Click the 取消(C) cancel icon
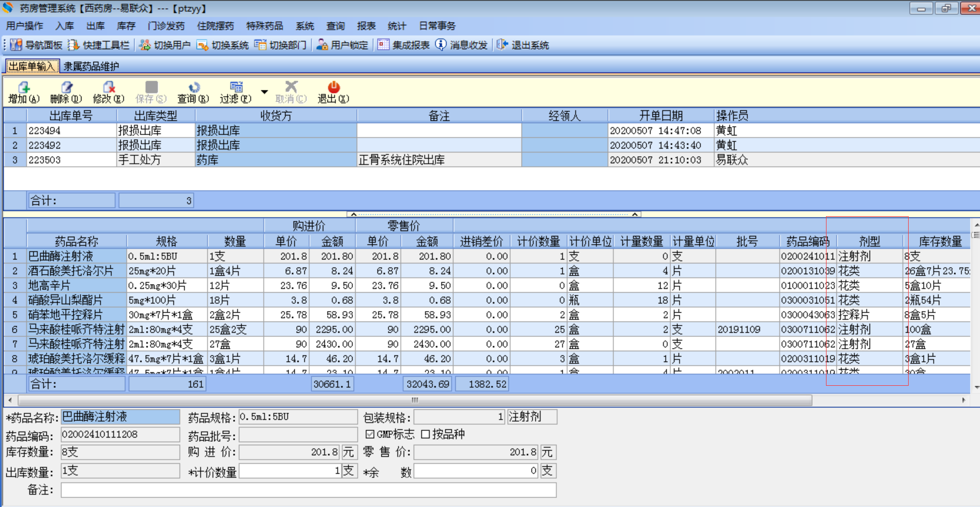 coord(291,87)
